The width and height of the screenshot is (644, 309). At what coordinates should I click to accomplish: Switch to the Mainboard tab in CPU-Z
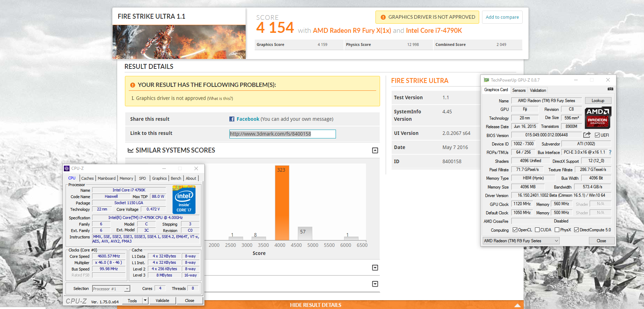point(107,178)
